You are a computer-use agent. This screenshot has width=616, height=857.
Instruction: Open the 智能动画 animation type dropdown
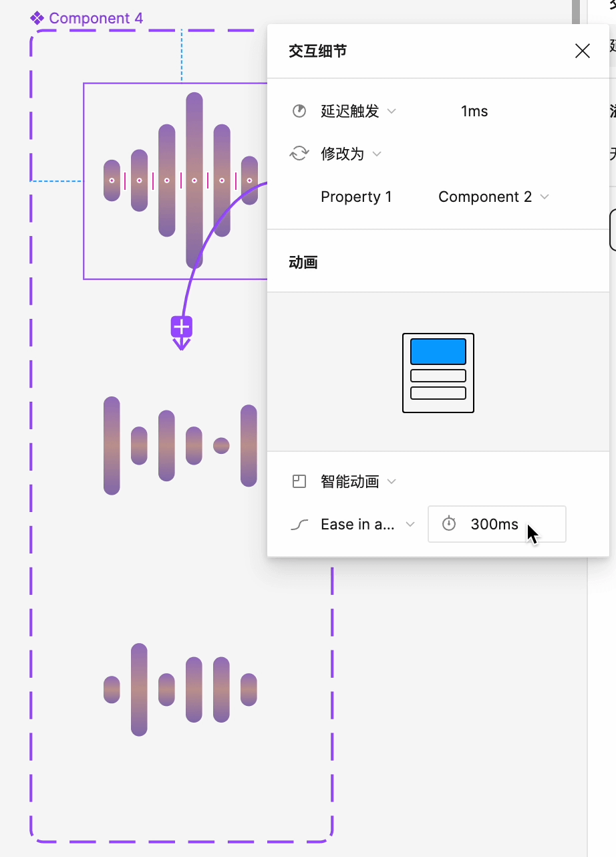coord(358,481)
